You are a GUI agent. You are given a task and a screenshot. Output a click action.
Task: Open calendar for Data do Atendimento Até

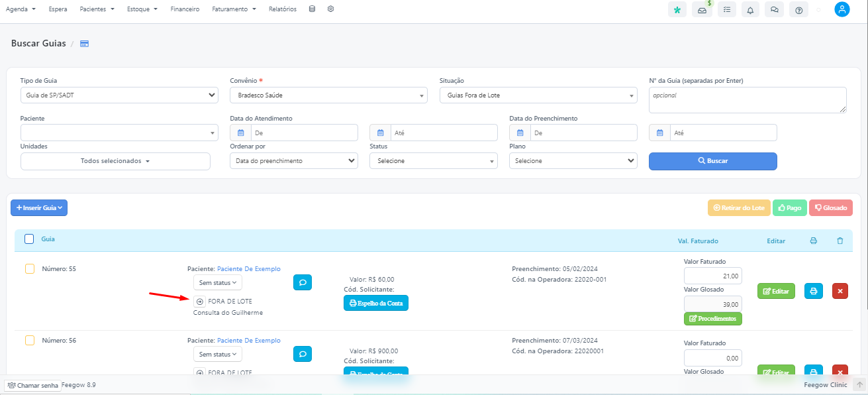381,133
